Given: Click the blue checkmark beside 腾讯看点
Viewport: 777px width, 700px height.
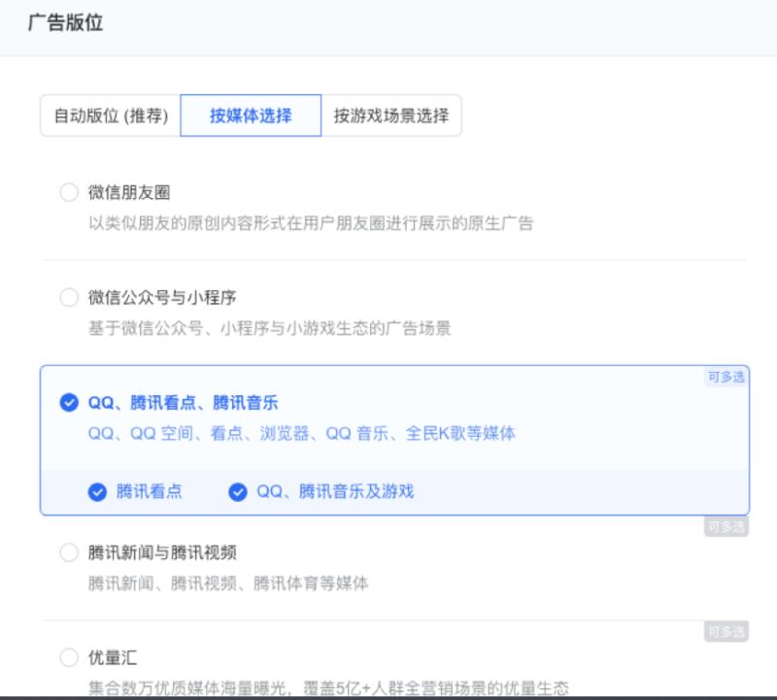Looking at the screenshot, I should (98, 491).
